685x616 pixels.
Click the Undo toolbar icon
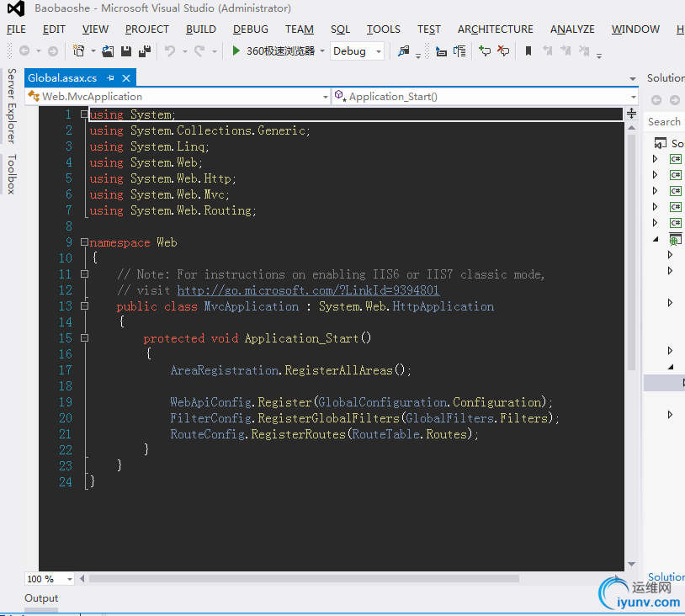pyautogui.click(x=170, y=51)
